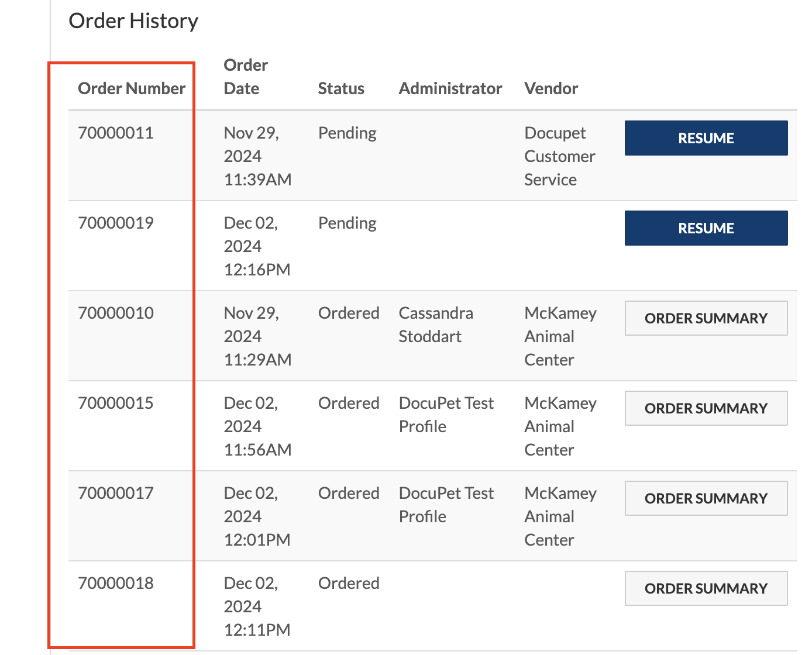This screenshot has height=655, width=812.
Task: Select order number 70000019
Action: click(115, 223)
